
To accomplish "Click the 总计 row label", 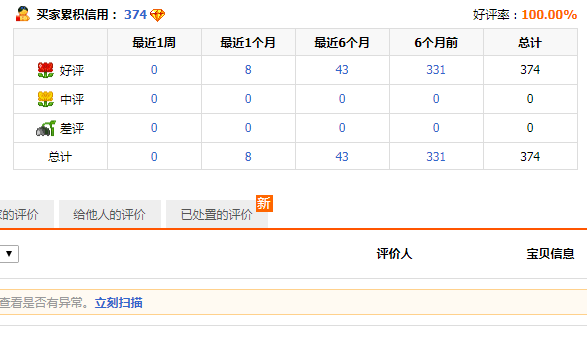I will click(x=60, y=156).
